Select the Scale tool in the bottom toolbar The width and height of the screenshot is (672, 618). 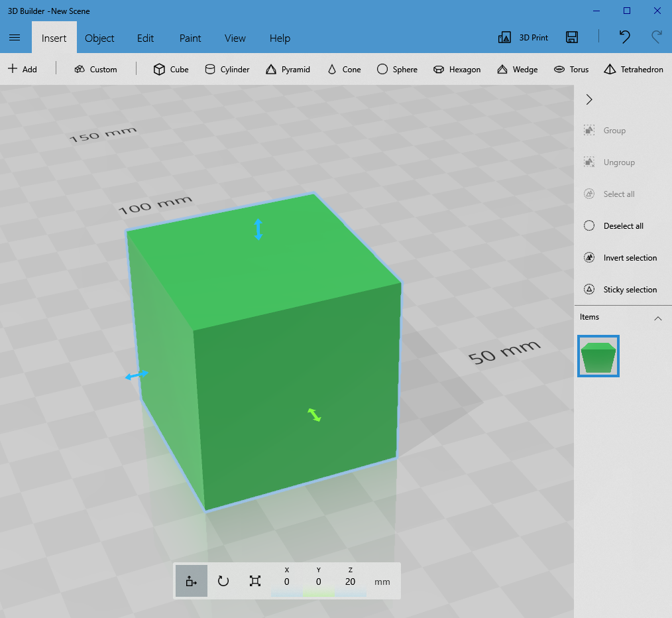point(254,581)
